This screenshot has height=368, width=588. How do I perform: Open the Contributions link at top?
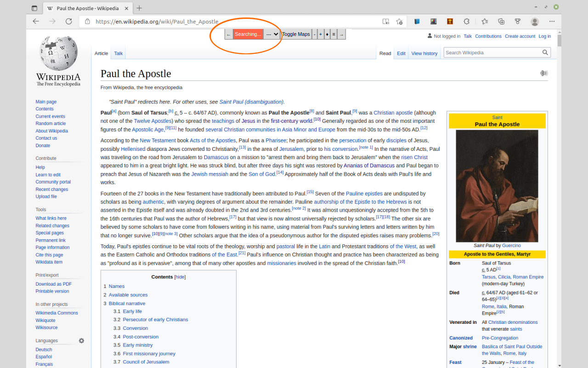coord(488,36)
